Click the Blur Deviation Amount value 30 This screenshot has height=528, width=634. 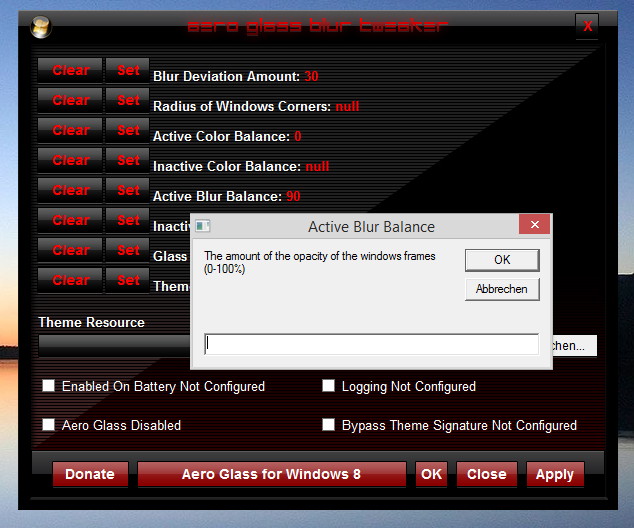311,76
